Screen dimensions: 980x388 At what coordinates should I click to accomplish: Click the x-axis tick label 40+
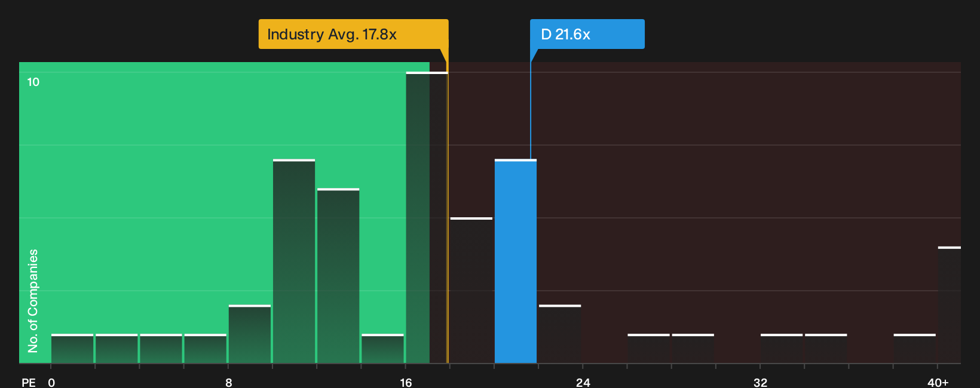coord(938,383)
